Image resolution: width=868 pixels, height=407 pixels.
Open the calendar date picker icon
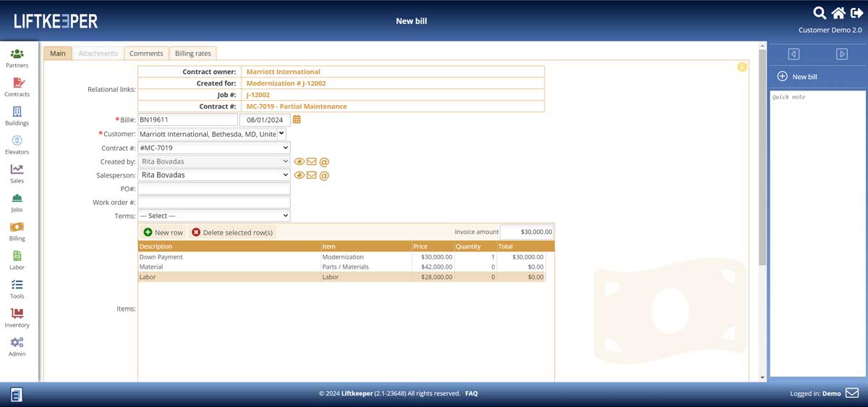[297, 119]
